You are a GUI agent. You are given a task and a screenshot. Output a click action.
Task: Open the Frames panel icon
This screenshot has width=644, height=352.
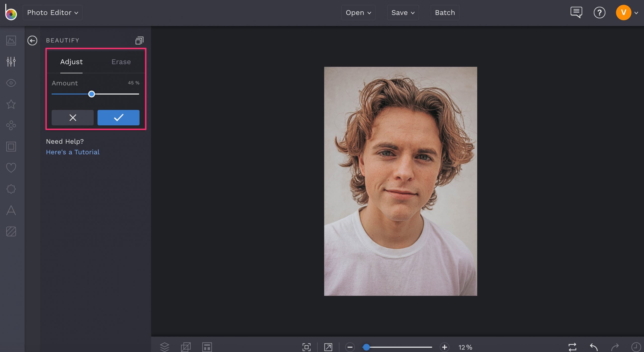click(x=11, y=146)
